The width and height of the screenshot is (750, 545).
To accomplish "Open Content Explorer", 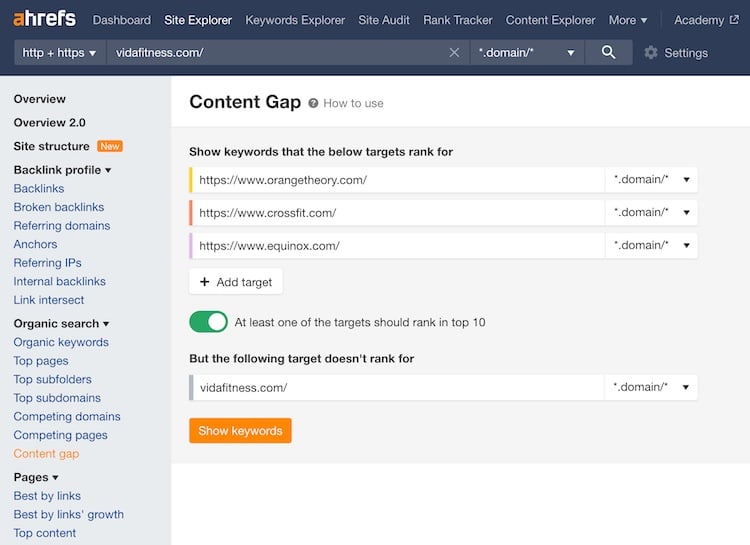I will (551, 20).
